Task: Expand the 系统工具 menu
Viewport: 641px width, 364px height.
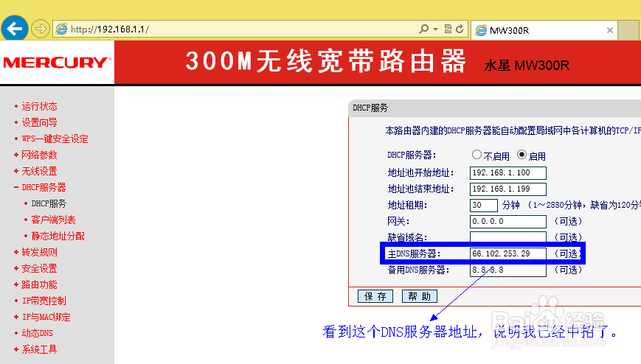Action: point(39,349)
